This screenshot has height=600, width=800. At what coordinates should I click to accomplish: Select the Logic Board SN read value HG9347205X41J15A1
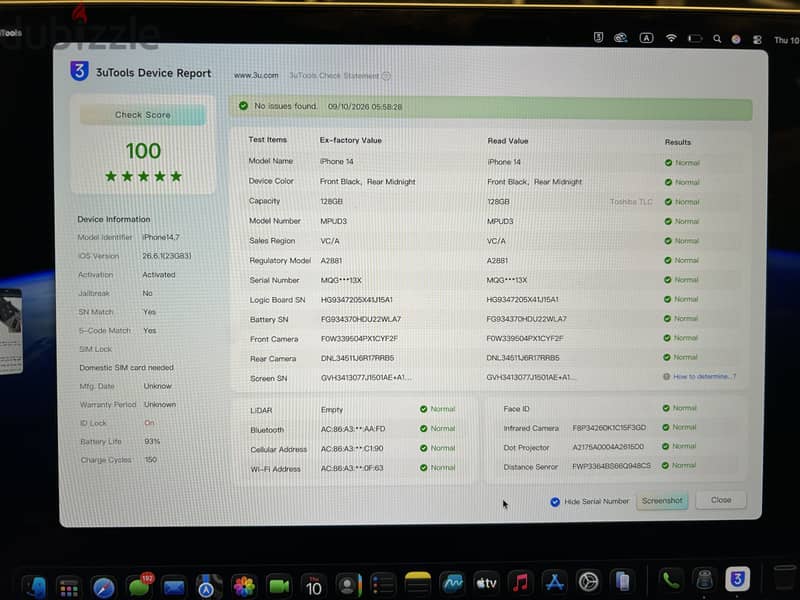pos(522,299)
